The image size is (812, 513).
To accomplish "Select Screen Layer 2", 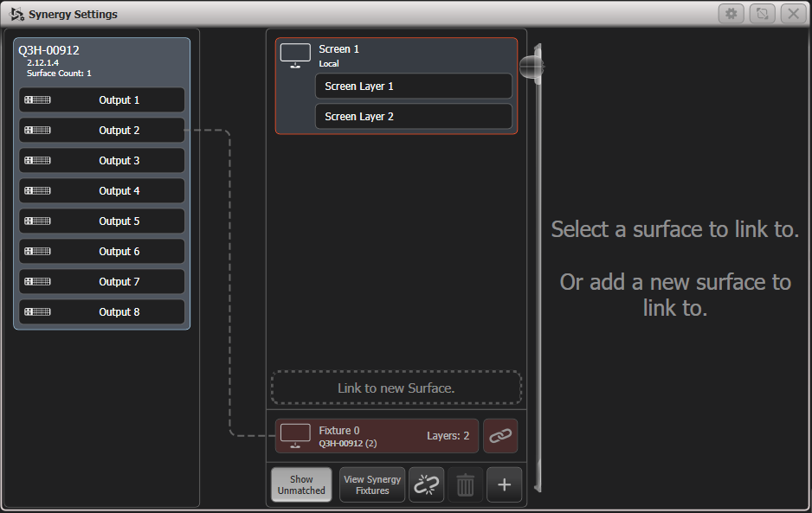I will 413,116.
